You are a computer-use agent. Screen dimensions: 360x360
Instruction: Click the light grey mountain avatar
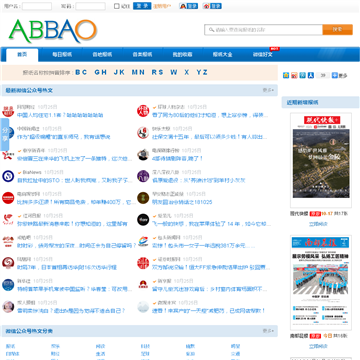pos(143,306)
